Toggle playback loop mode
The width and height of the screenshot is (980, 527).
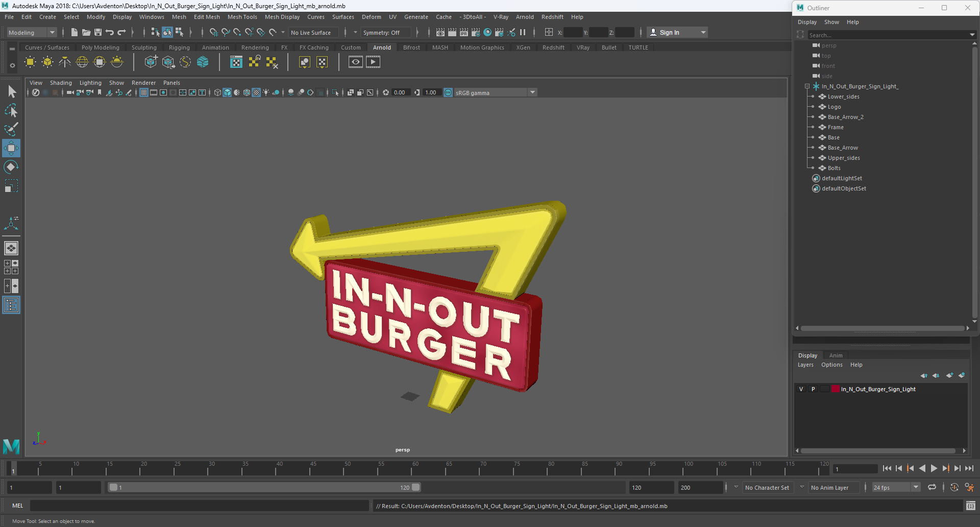[932, 487]
